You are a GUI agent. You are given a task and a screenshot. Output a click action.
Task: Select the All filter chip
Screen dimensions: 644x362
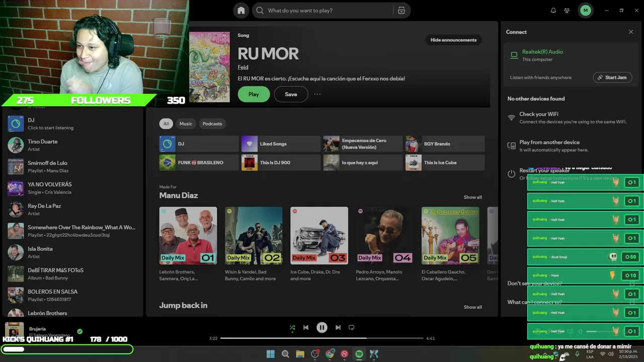166,124
